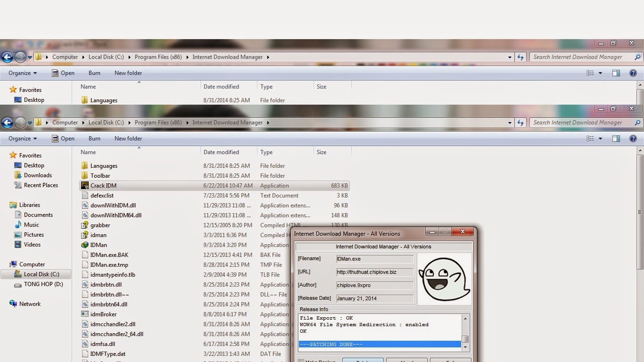Click the grabber help file icon
The width and height of the screenshot is (644, 362).
[85, 225]
